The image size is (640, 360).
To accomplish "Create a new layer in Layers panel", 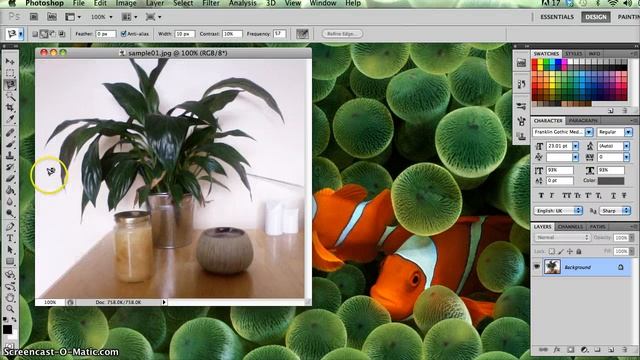I will point(611,350).
